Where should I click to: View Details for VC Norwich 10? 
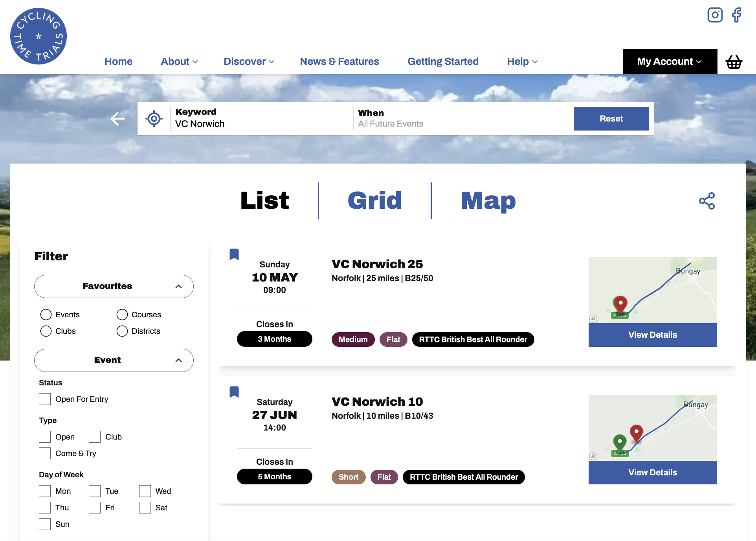[x=652, y=473]
